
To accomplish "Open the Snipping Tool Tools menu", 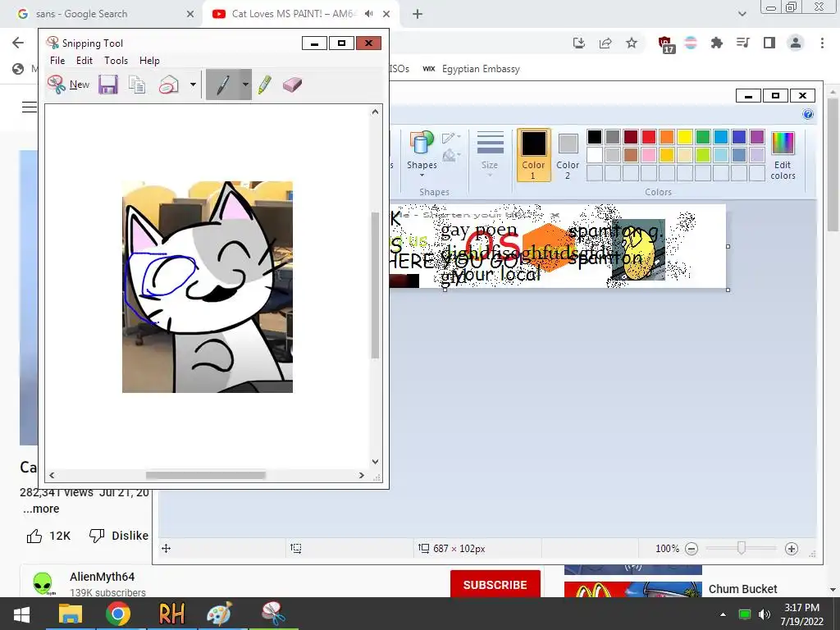I will click(x=116, y=61).
